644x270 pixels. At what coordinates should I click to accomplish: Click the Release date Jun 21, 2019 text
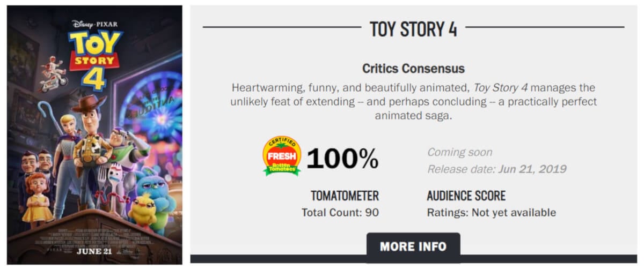(496, 169)
